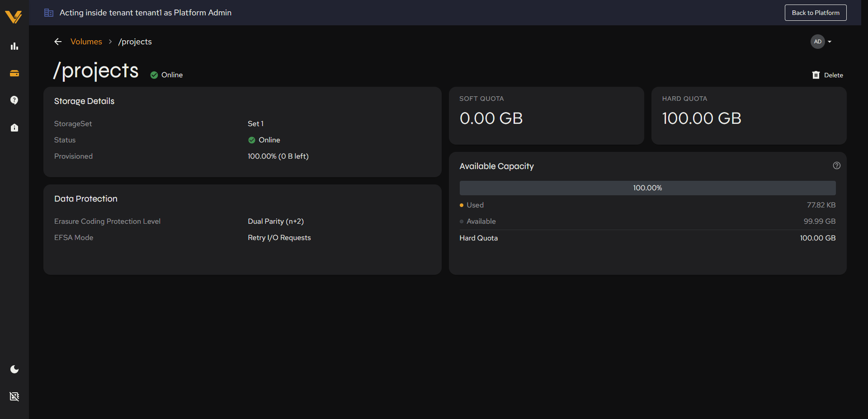This screenshot has width=868, height=419.
Task: Open the storage volumes sidebar icon
Action: pyautogui.click(x=14, y=73)
